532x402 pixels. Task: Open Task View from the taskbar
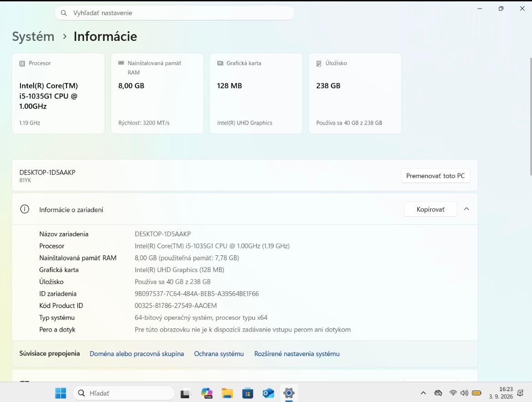(x=185, y=393)
